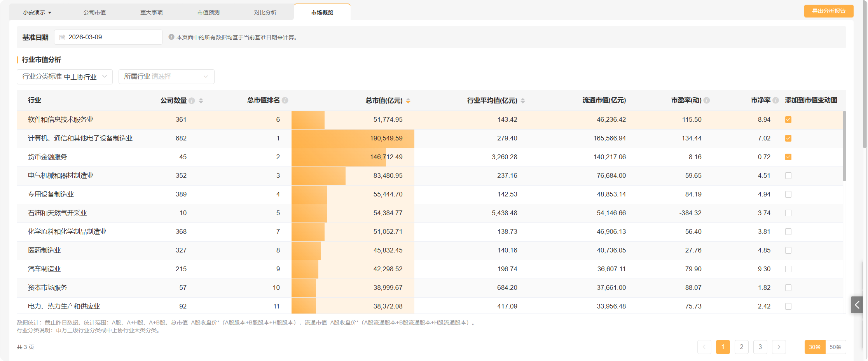The image size is (868, 361).
Task: Open the 行业分类标准 dropdown
Action: [65, 77]
